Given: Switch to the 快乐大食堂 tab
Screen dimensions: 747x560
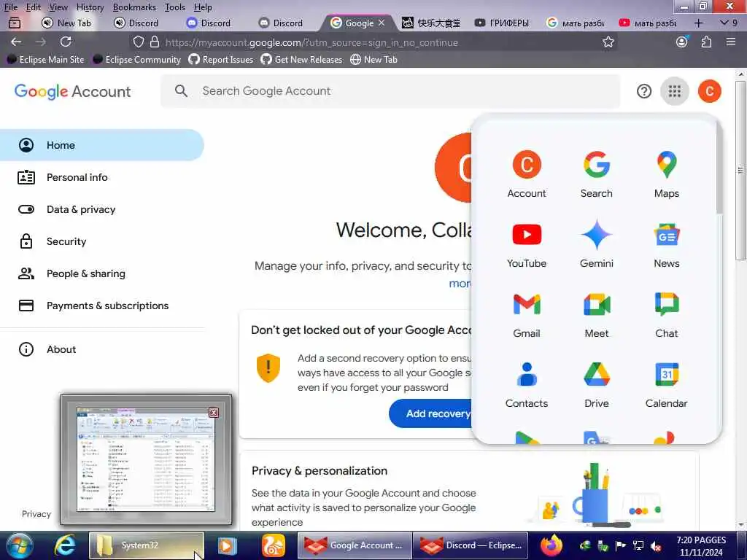Looking at the screenshot, I should click(x=432, y=23).
